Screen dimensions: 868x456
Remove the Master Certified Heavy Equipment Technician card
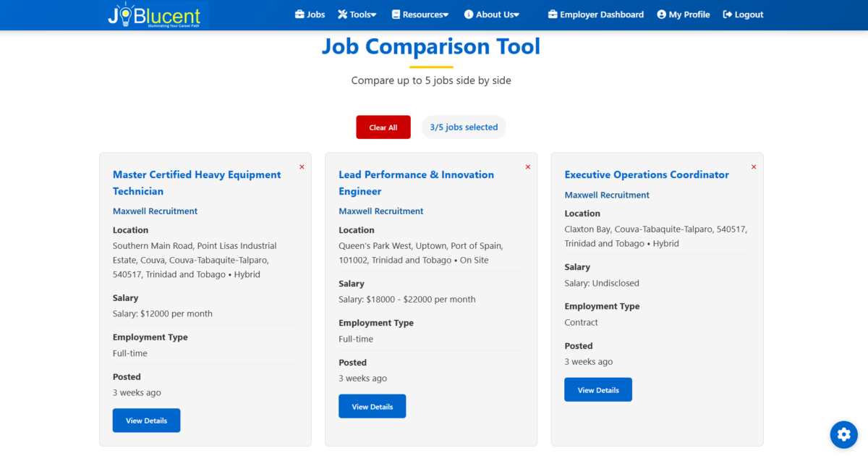(302, 167)
